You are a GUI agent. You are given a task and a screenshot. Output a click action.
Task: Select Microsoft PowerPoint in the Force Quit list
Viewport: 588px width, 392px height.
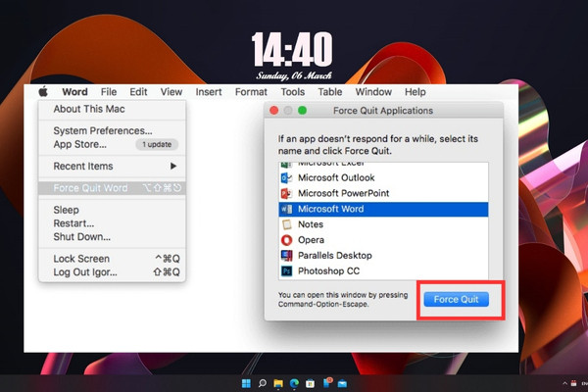[383, 194]
